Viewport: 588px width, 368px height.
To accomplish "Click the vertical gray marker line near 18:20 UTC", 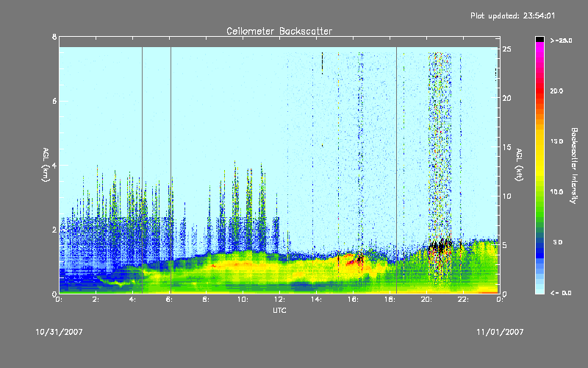I will 396,170.
